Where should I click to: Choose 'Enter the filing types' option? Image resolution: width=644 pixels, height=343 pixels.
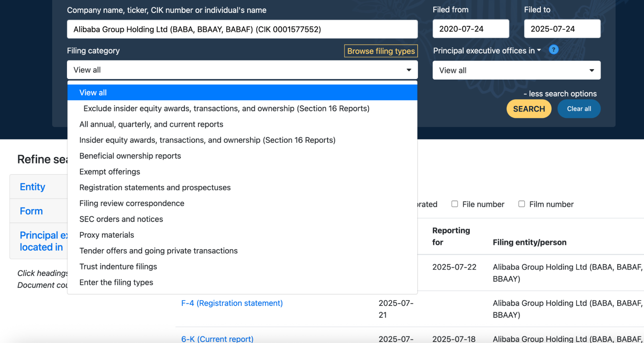pos(116,282)
